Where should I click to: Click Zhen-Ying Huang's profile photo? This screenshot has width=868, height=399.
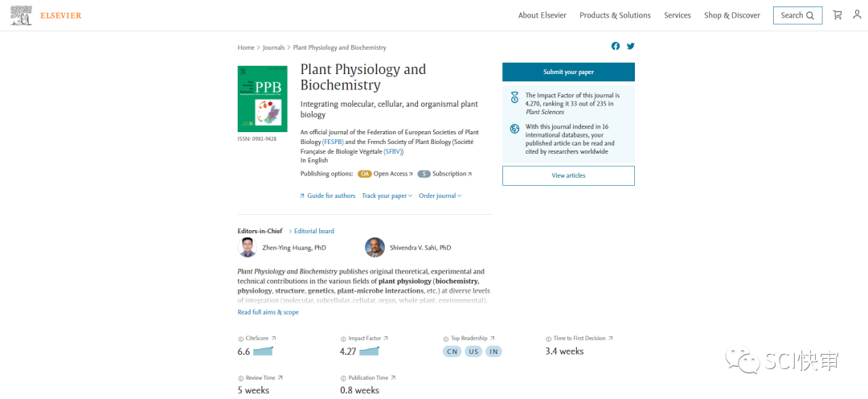248,248
